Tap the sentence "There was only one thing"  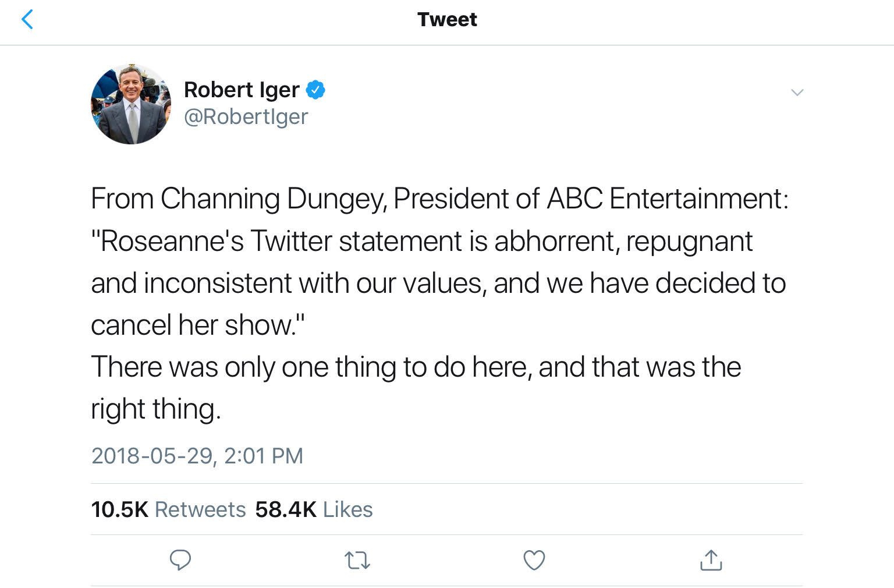416,367
